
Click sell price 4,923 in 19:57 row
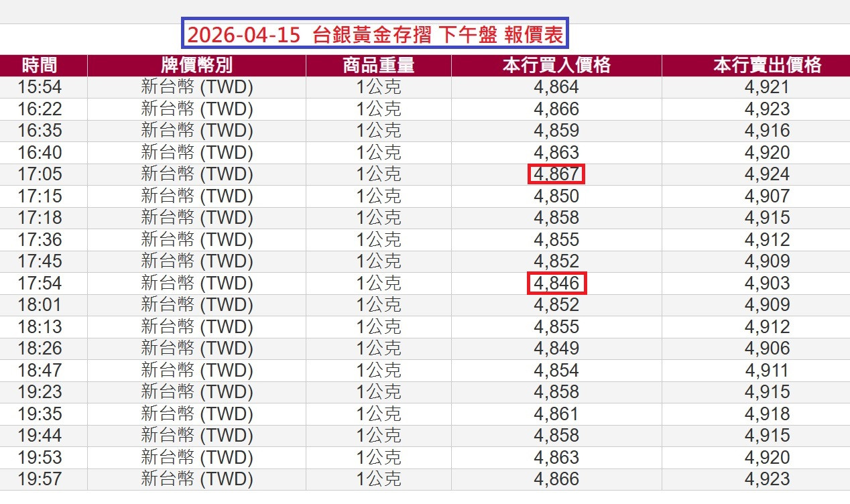click(767, 479)
